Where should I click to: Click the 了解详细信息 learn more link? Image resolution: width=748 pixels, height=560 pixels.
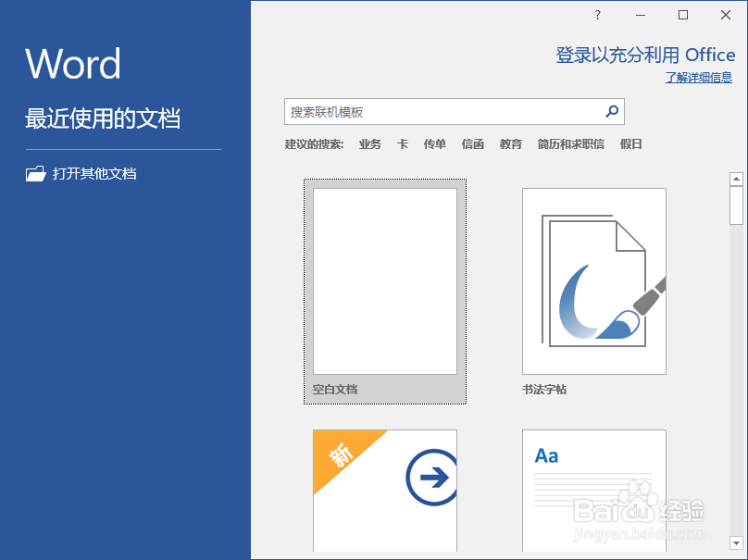pyautogui.click(x=699, y=77)
